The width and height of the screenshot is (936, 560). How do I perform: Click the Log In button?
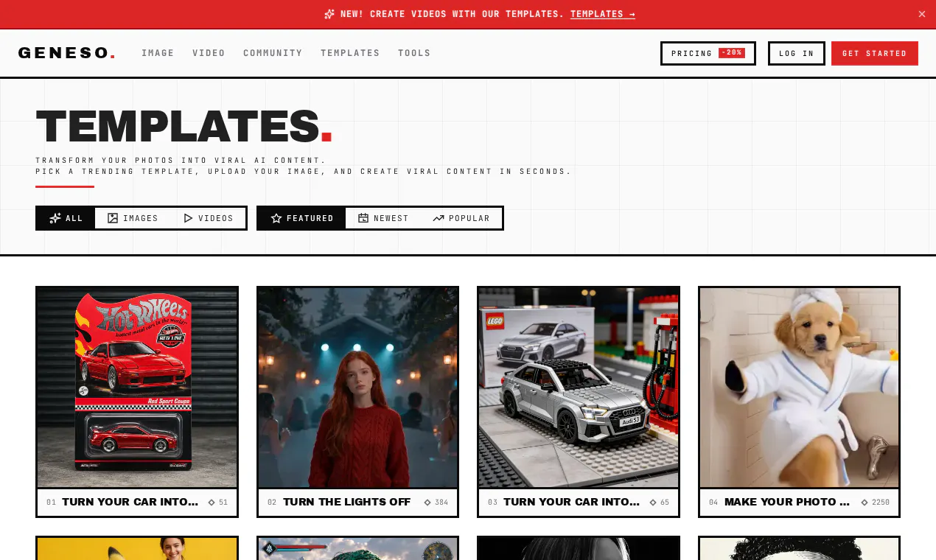point(797,53)
